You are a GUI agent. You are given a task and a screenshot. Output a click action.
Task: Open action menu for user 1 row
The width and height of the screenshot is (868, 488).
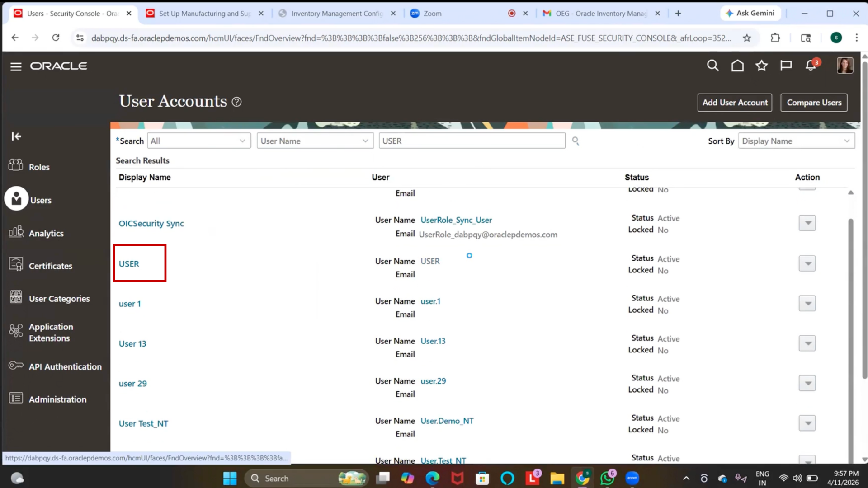coord(807,303)
